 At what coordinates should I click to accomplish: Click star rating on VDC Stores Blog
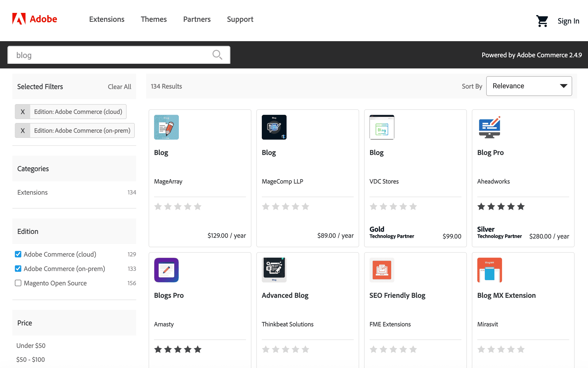(x=393, y=206)
